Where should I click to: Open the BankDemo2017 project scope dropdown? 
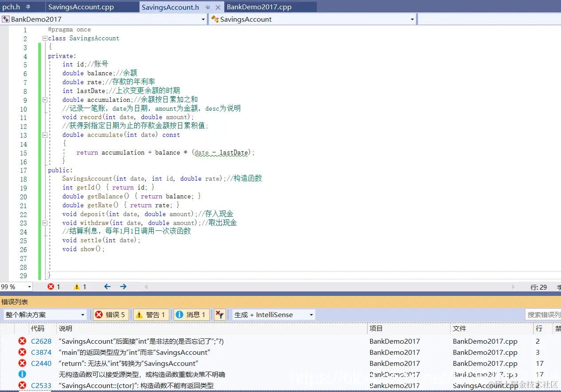(203, 19)
